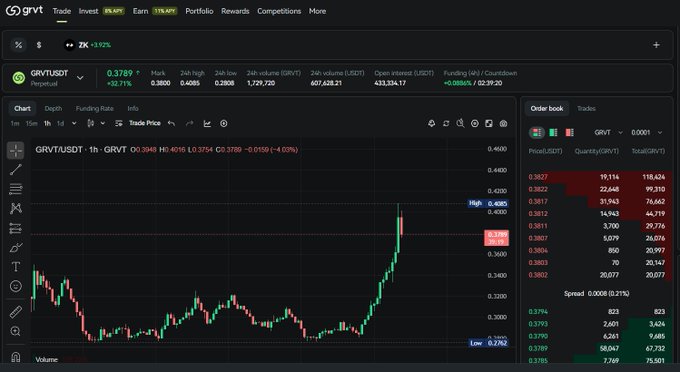Expand more timeframes dropdown arrow
Image resolution: width=680 pixels, height=372 pixels.
(74, 124)
